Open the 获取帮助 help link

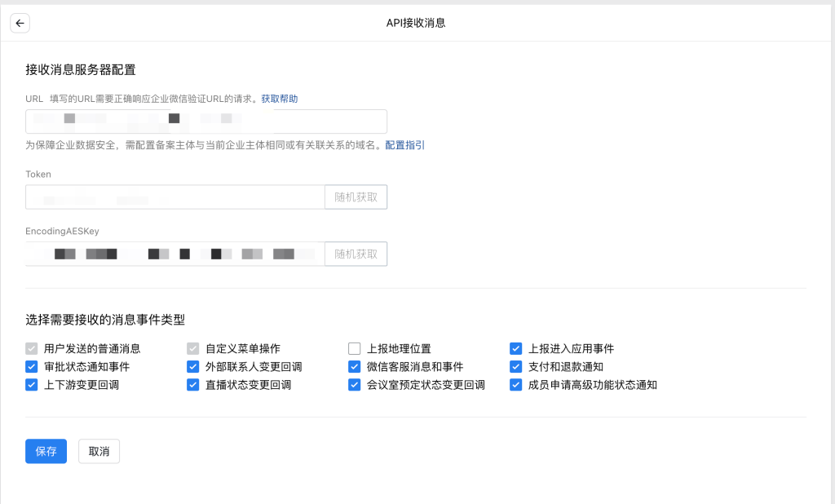[x=280, y=98]
